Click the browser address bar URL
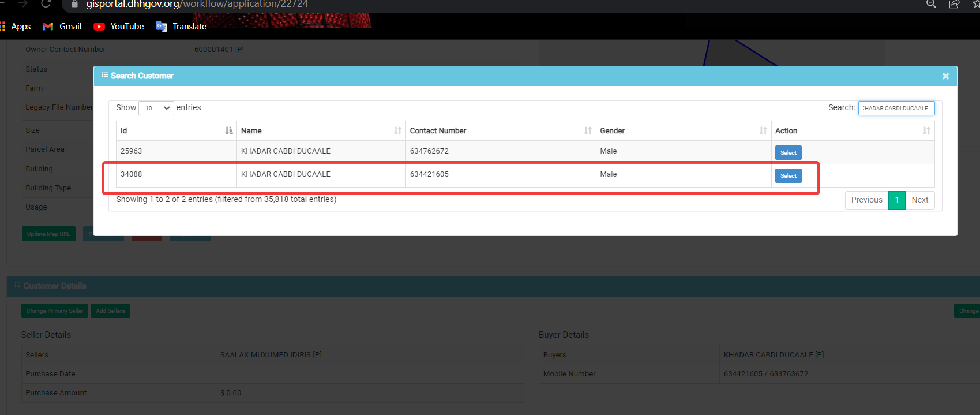The width and height of the screenshot is (980, 415). pyautogui.click(x=197, y=4)
